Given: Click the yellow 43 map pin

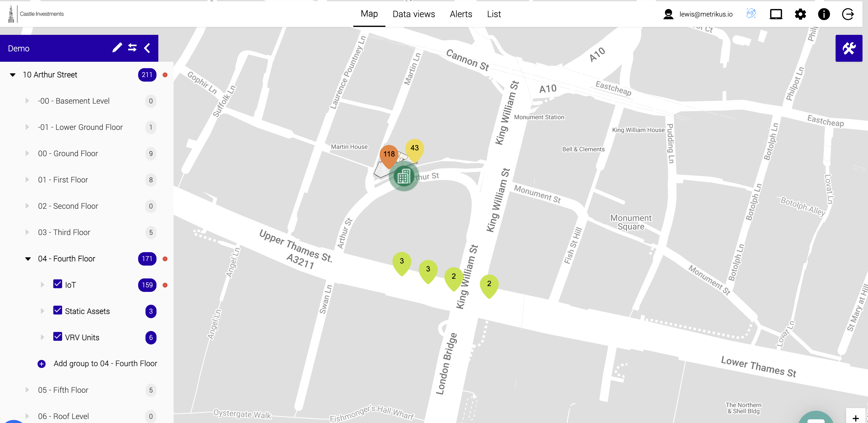Looking at the screenshot, I should tap(414, 150).
